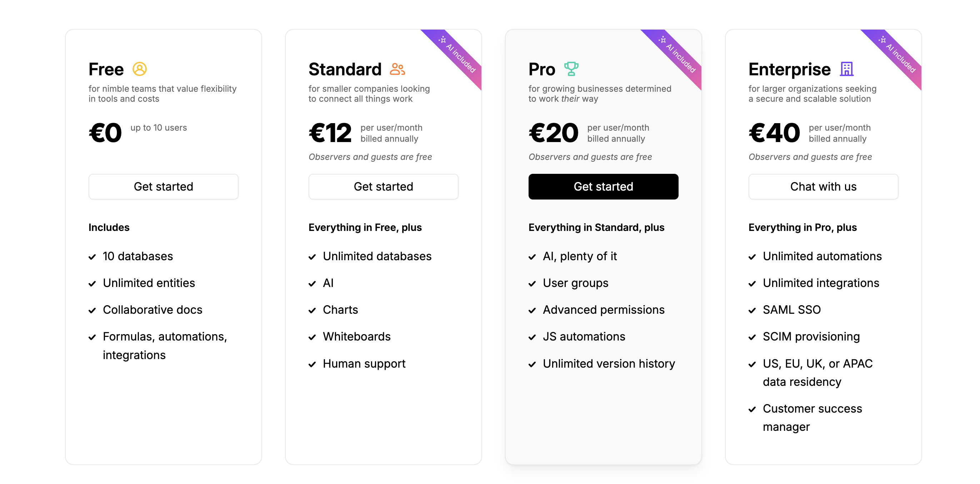Click the Standard plan people icon

click(397, 69)
